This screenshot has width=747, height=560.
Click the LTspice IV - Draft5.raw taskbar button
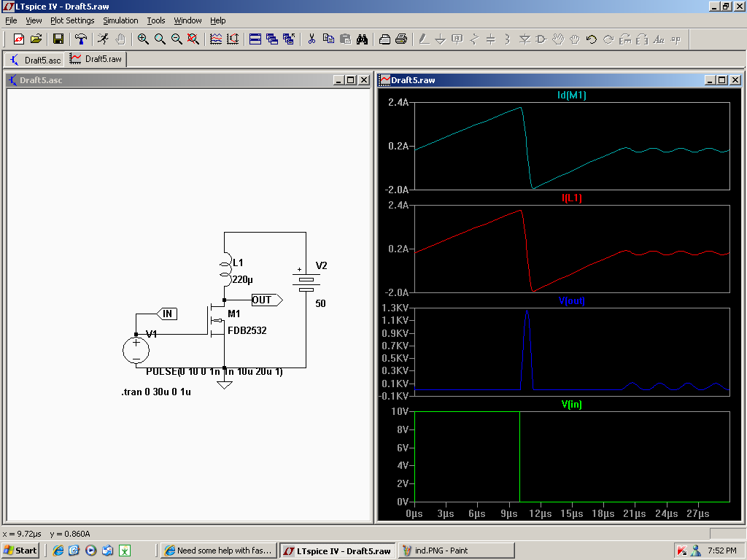point(338,551)
